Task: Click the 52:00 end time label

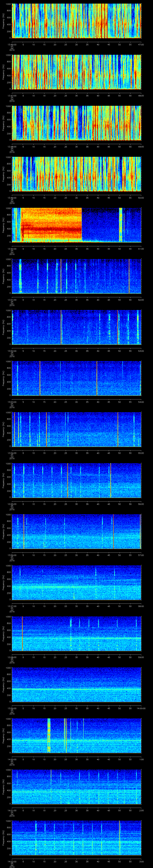Action: [x=141, y=300]
